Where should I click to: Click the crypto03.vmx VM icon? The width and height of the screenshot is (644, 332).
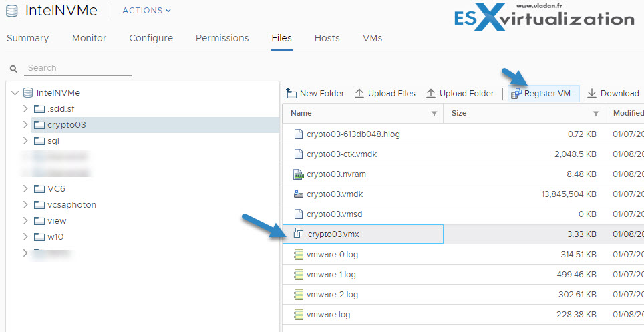[x=299, y=234]
